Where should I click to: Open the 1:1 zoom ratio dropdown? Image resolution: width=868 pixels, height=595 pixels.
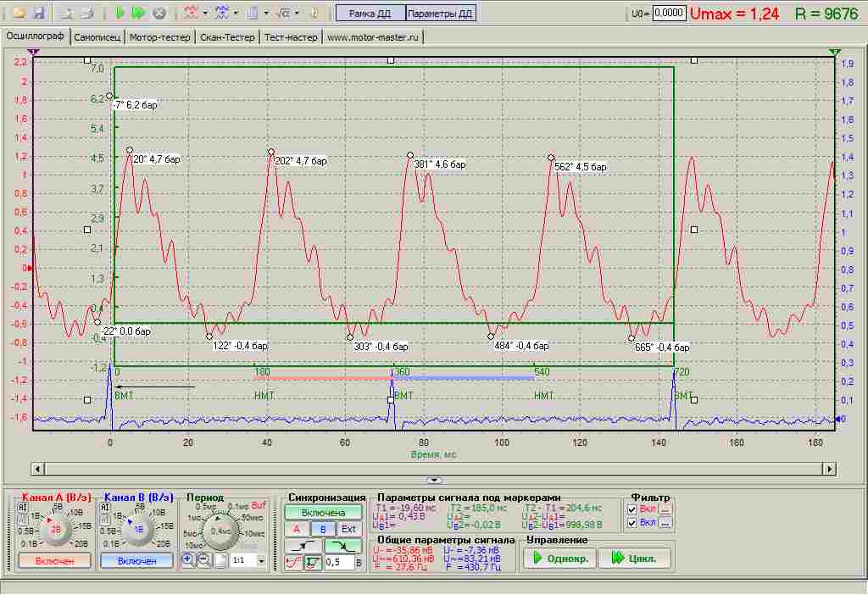(261, 561)
